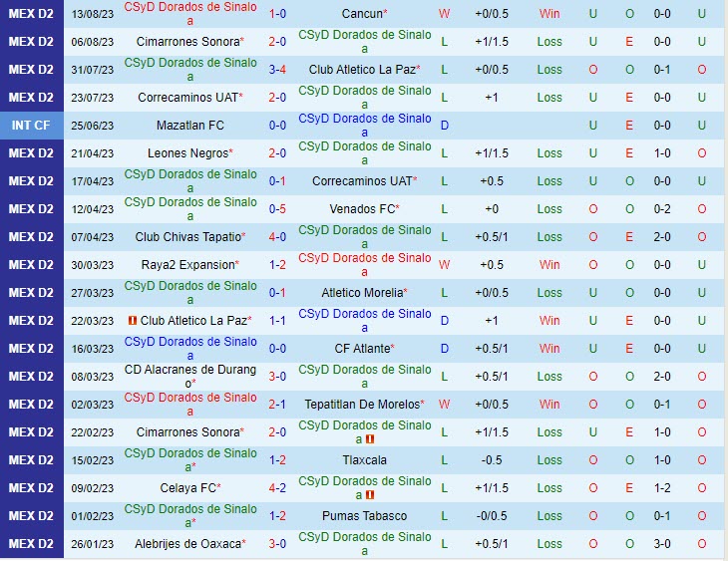Click the MEX D2 label in the 13/08/23 row
728x561 pixels.
pos(31,14)
